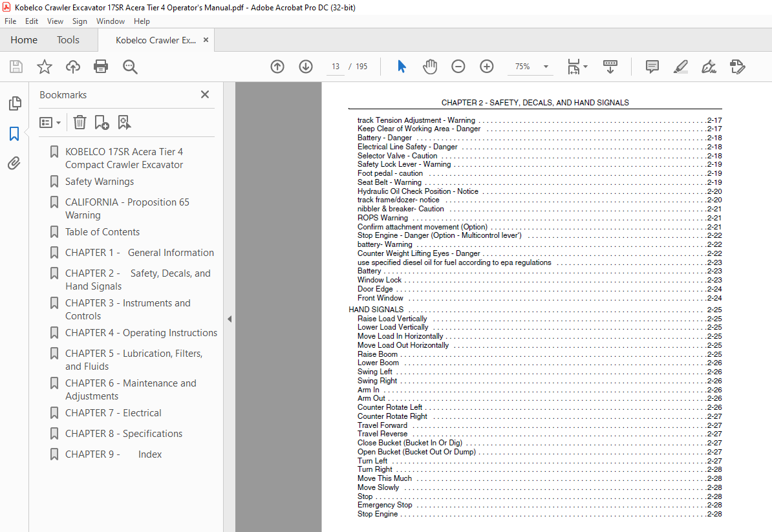The height and width of the screenshot is (532, 772).
Task: Open the CHAPTER 9 - Index bookmark
Action: (113, 454)
